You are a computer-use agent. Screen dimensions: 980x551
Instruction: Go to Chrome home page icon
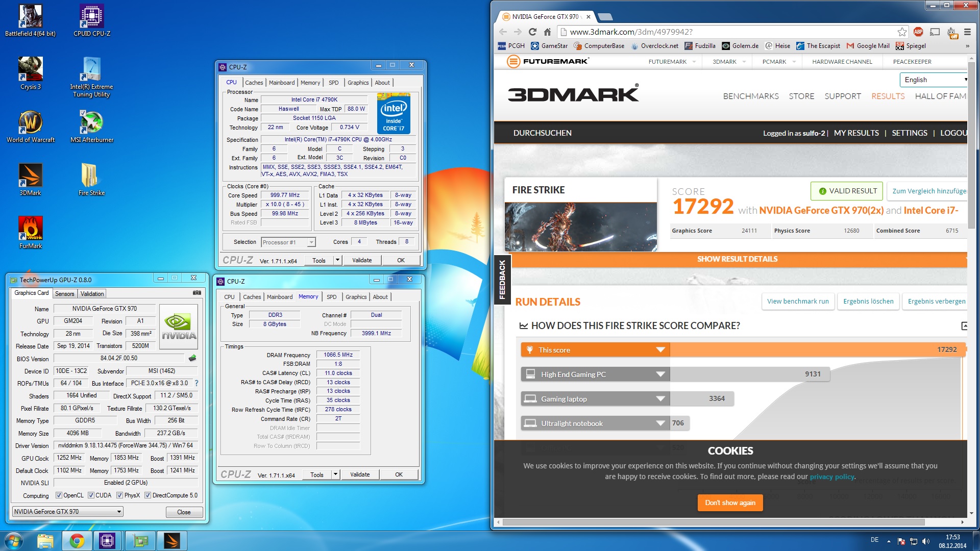click(x=547, y=32)
